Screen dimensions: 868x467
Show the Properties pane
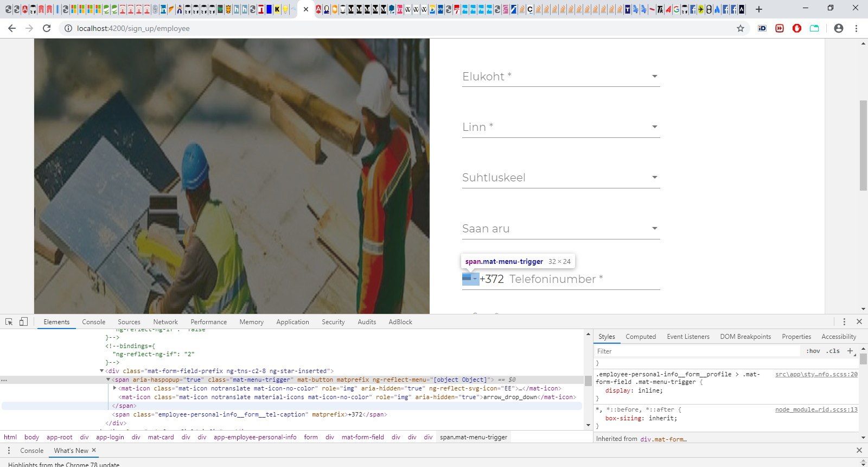click(796, 337)
